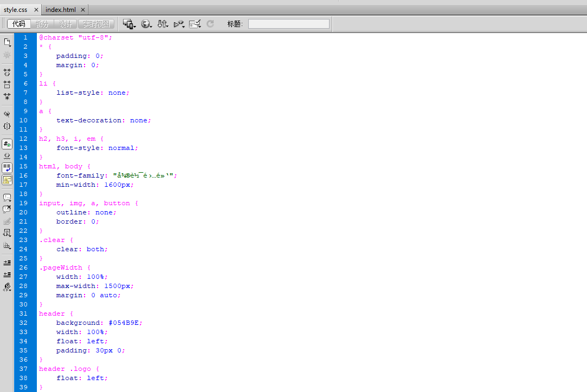Click 'h2, h3, i, em {' selector
Viewport: 587px width, 392px height.
tap(71, 139)
